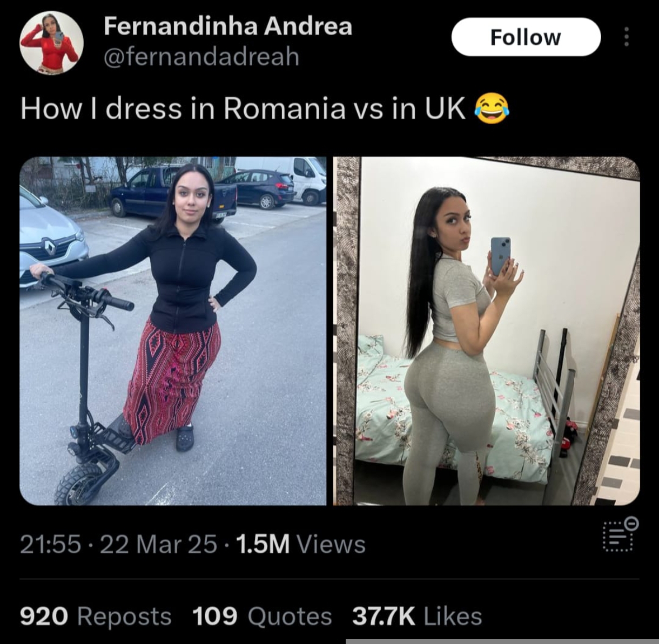Viewport: 659px width, 644px height.
Task: Show the 109 Quotes list
Action: click(x=262, y=616)
